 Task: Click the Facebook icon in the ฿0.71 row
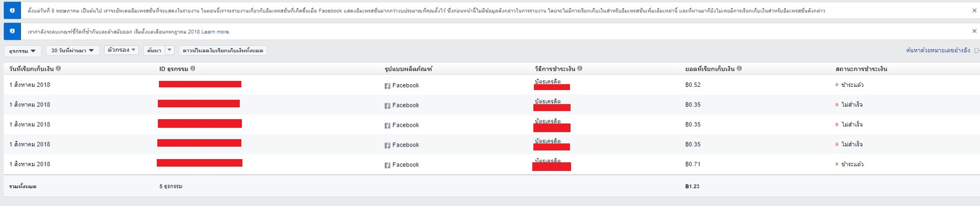[x=387, y=165]
